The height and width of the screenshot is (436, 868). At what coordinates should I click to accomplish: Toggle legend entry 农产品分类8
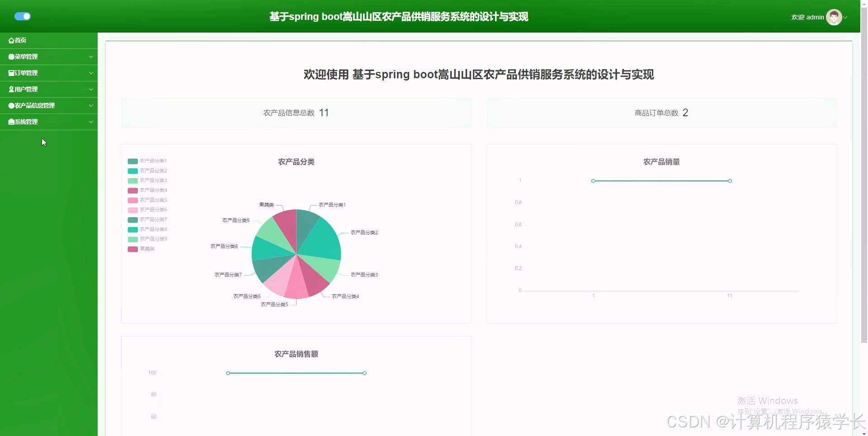pos(147,229)
